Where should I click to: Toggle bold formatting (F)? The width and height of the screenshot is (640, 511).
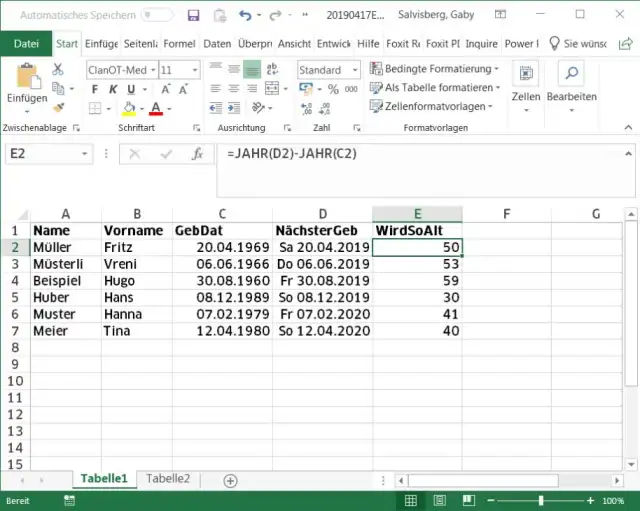95,89
